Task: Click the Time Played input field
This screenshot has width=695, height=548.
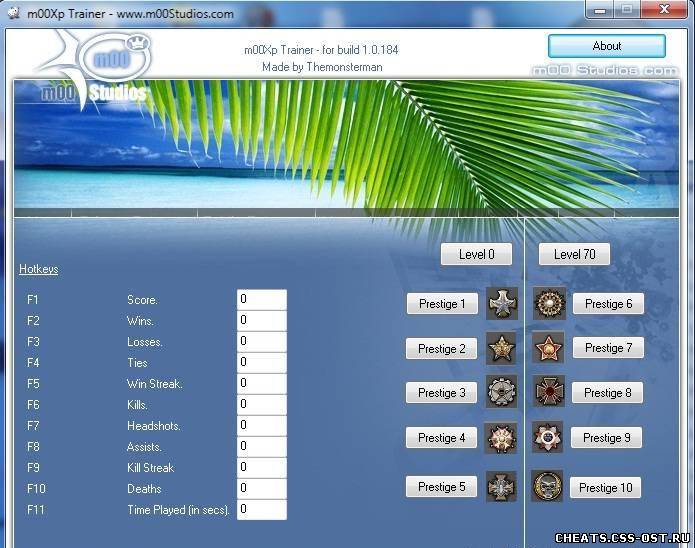Action: (261, 510)
